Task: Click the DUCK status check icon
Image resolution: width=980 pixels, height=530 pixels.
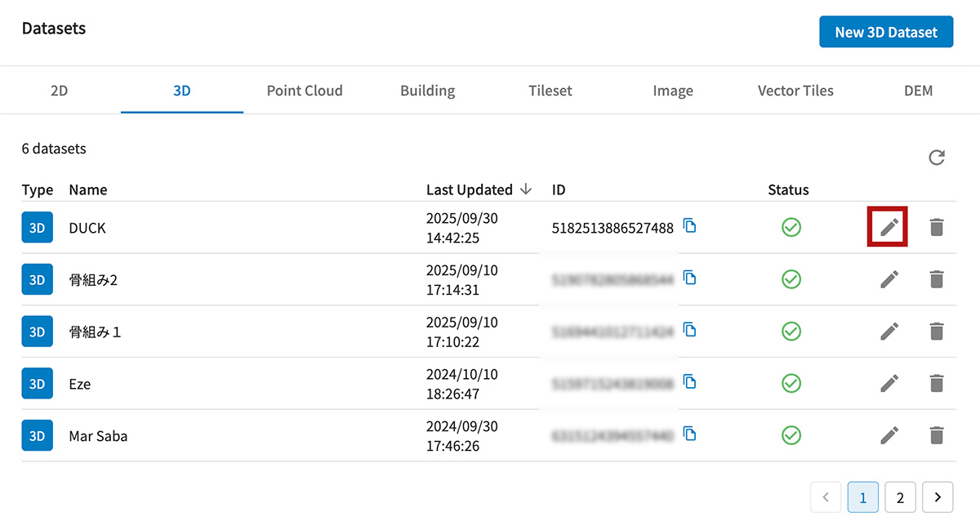Action: [791, 227]
